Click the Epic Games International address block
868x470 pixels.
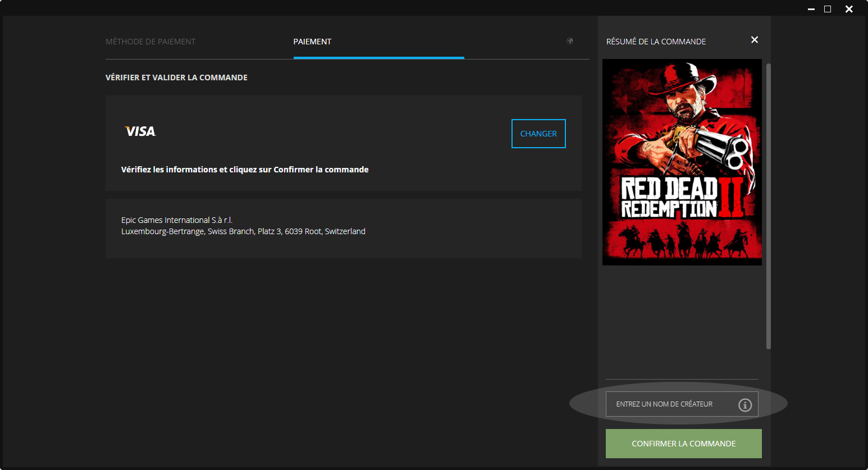243,225
